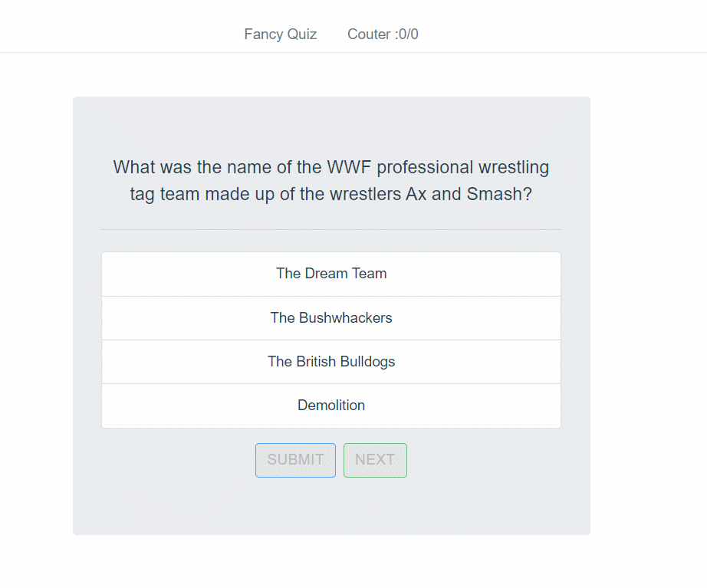Click the Couter :0/0 score label
This screenshot has width=707, height=588.
coord(383,34)
